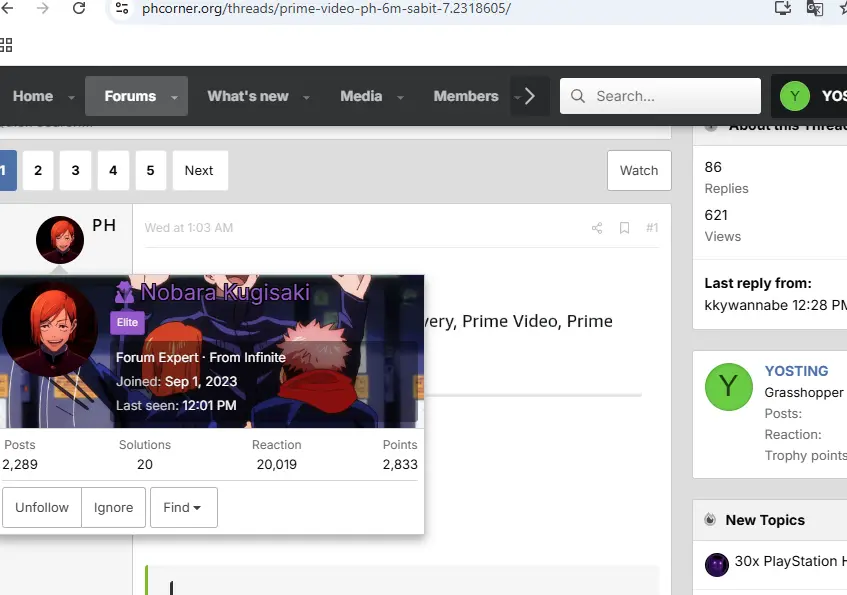Click the translate page icon
Viewport: 847px width, 595px height.
(x=815, y=8)
